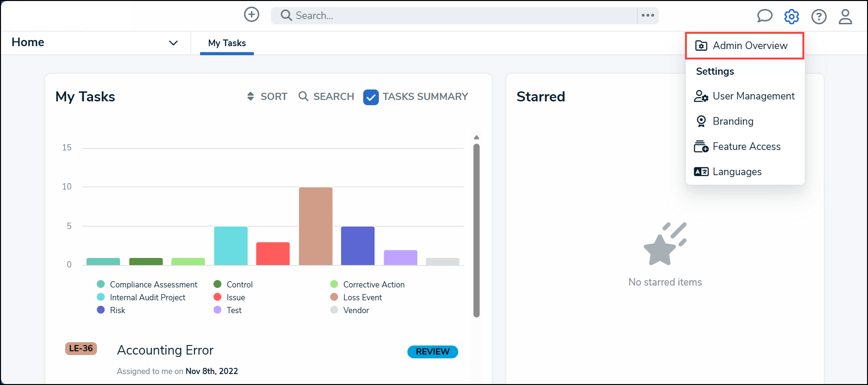Open User Management settings
Screen dimensions: 868x385
[x=744, y=96]
